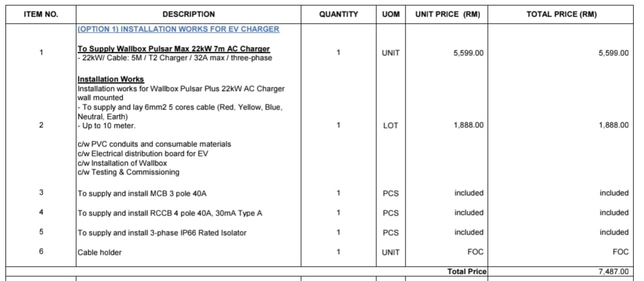Select the FOC unit price cell

475,252
